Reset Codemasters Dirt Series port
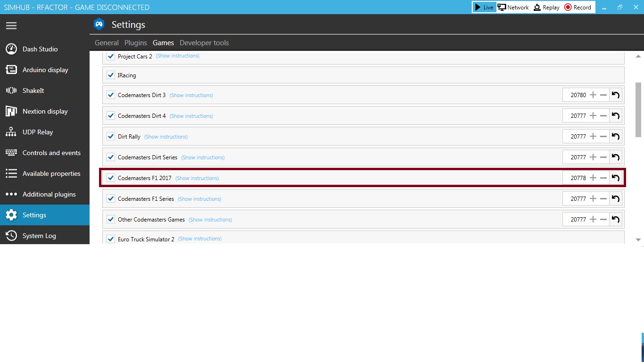644x362 pixels. (615, 157)
